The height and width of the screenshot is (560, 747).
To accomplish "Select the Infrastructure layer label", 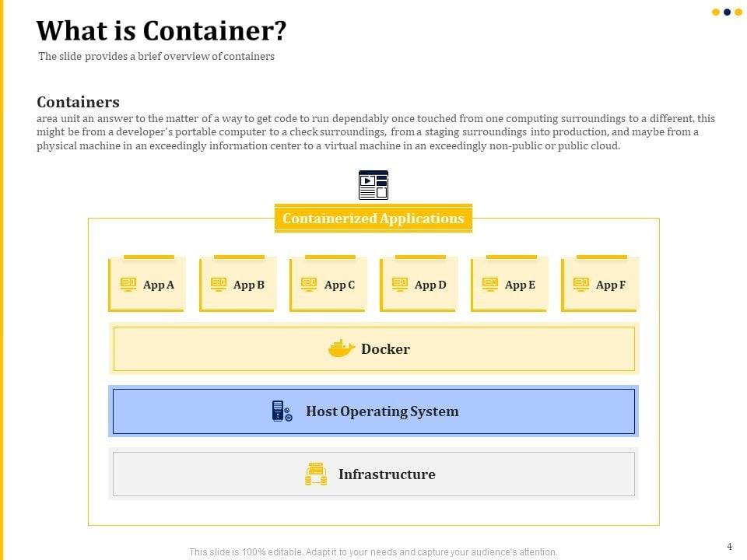I will [387, 474].
